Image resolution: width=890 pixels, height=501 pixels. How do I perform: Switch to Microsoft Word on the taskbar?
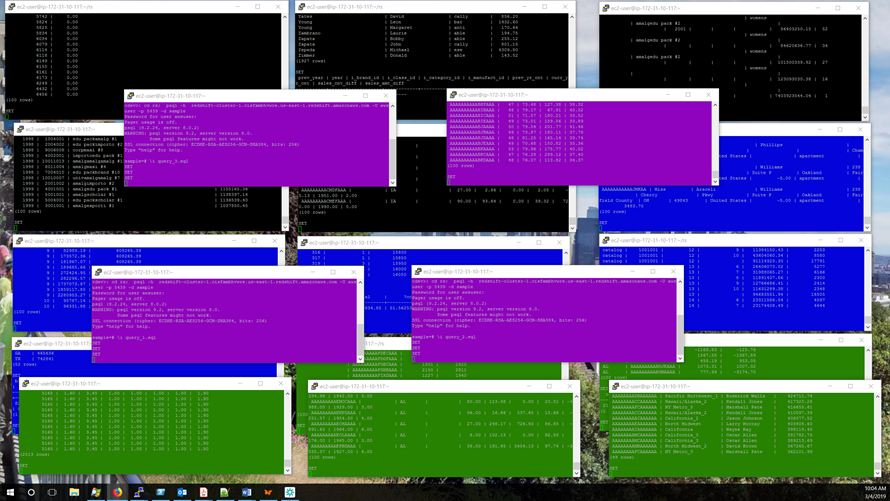click(x=247, y=492)
